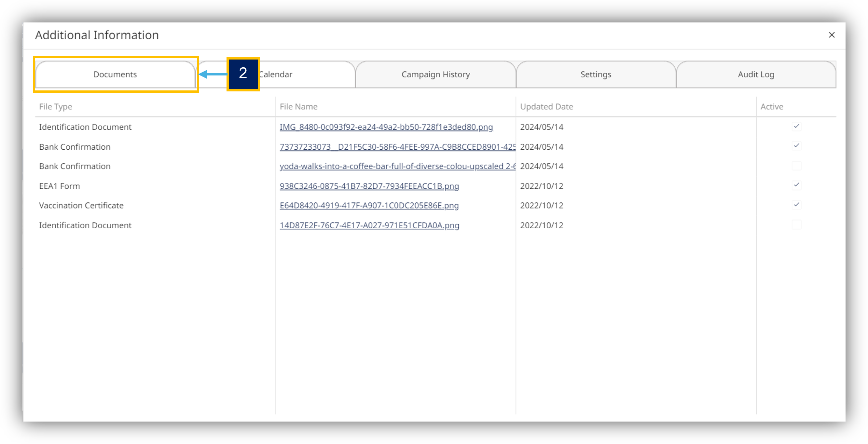Open the yoda-walks-into-a-coffee-bar file link
868x444 pixels.
coord(398,166)
